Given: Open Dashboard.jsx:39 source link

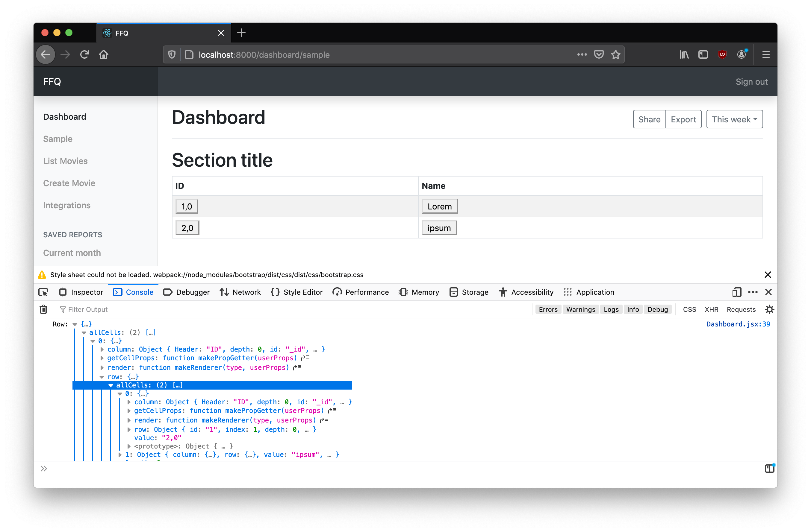Looking at the screenshot, I should click(x=738, y=324).
